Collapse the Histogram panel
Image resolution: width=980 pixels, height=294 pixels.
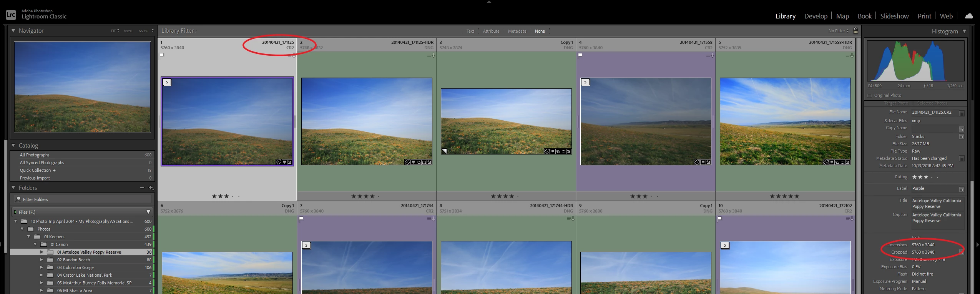pyautogui.click(x=964, y=31)
